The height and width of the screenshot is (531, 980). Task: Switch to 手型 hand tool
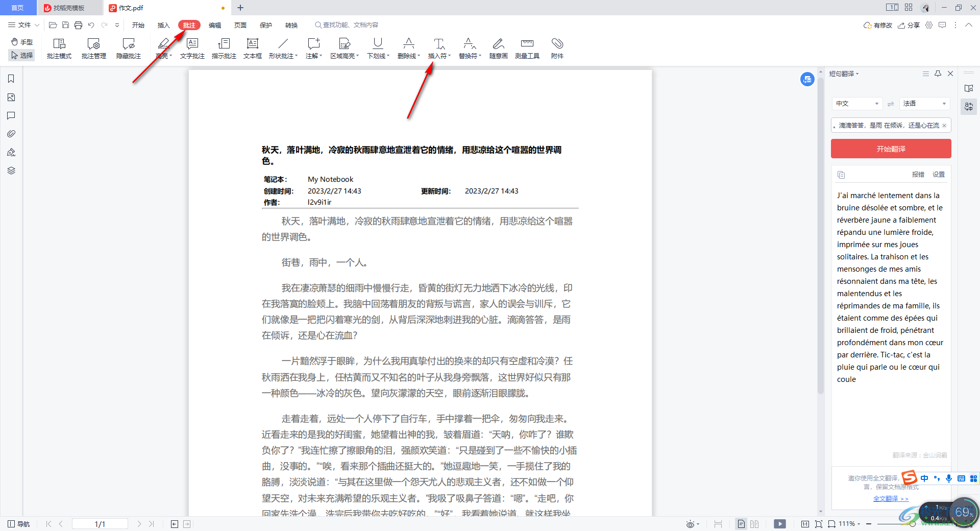pos(22,42)
